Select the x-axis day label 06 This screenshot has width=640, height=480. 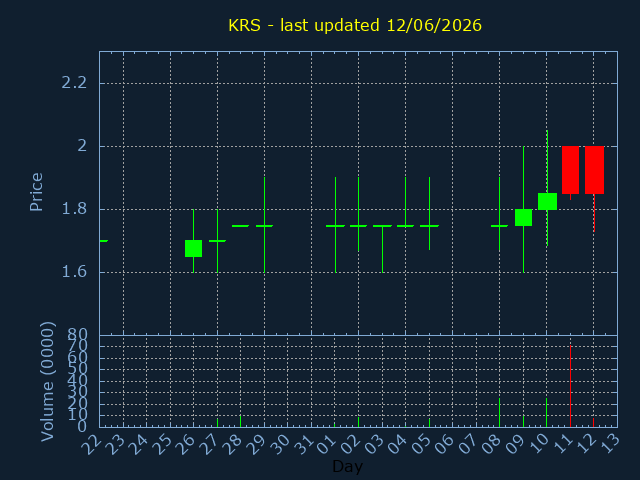pos(444,444)
